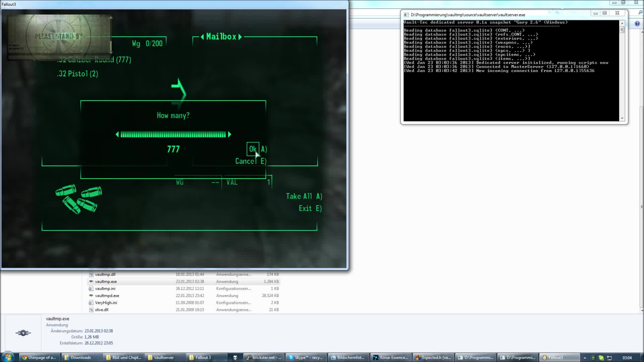This screenshot has width=644, height=362.
Task: Confirm the quantity with the Ok button
Action: click(253, 149)
